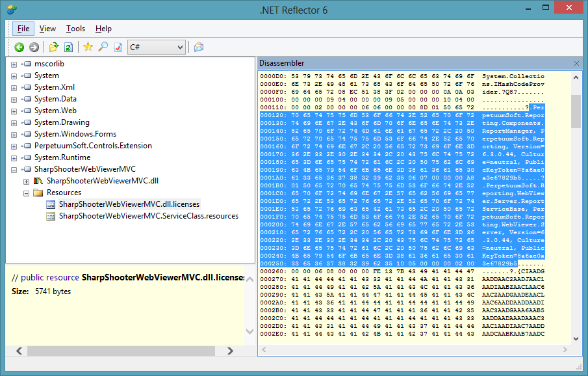Open the File menu
588x376 pixels.
pos(23,29)
